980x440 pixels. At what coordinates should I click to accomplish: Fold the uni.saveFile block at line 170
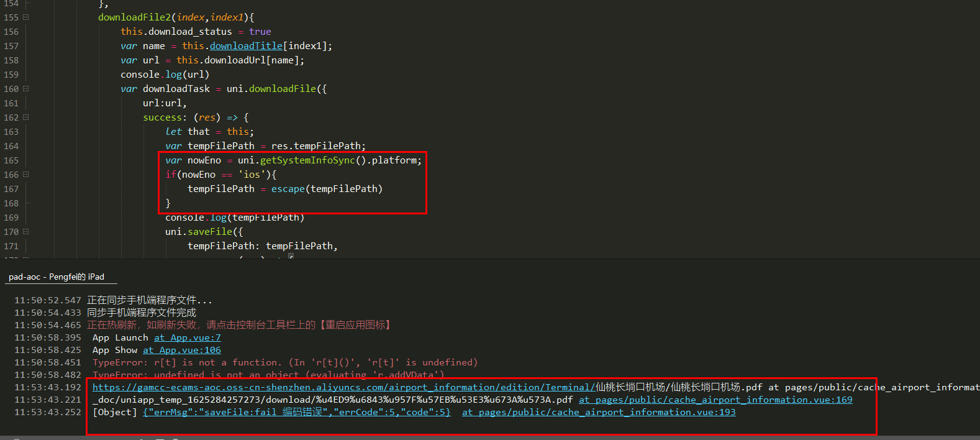[x=26, y=232]
